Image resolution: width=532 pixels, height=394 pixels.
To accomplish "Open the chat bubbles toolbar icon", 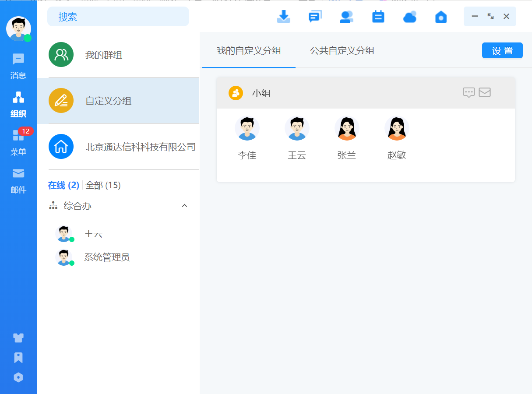I will [x=315, y=17].
